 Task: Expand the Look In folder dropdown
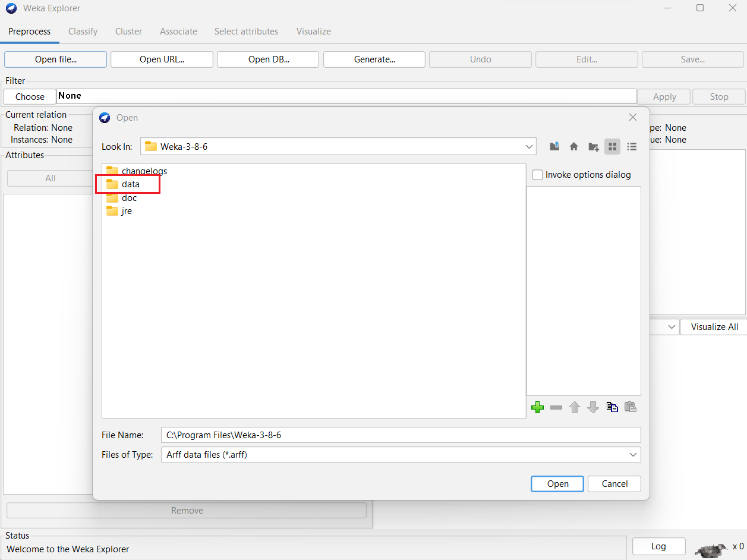pos(529,146)
